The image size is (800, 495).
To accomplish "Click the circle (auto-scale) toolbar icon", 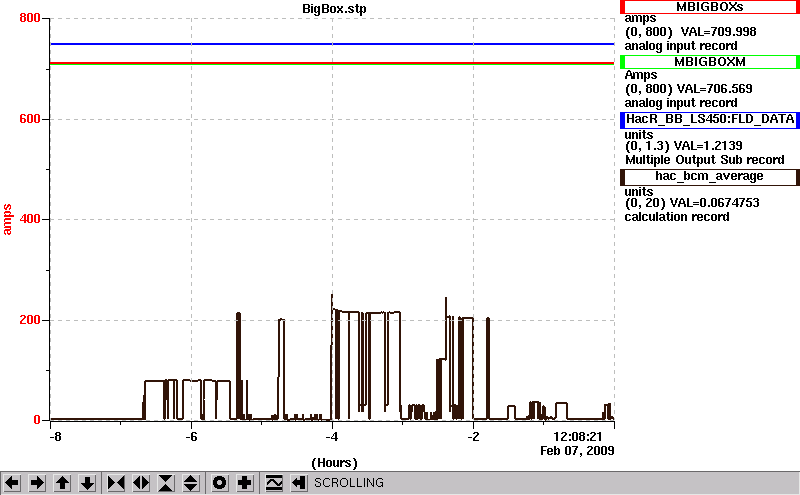I will click(x=219, y=483).
